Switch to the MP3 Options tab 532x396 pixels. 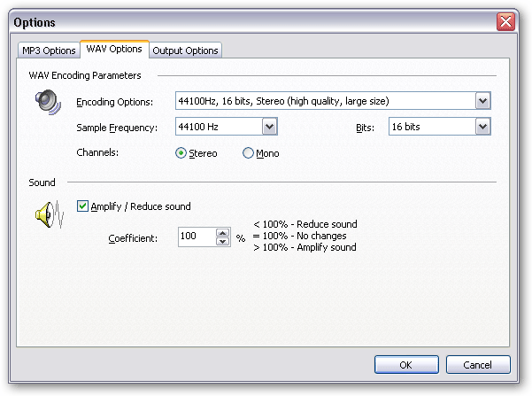click(49, 50)
